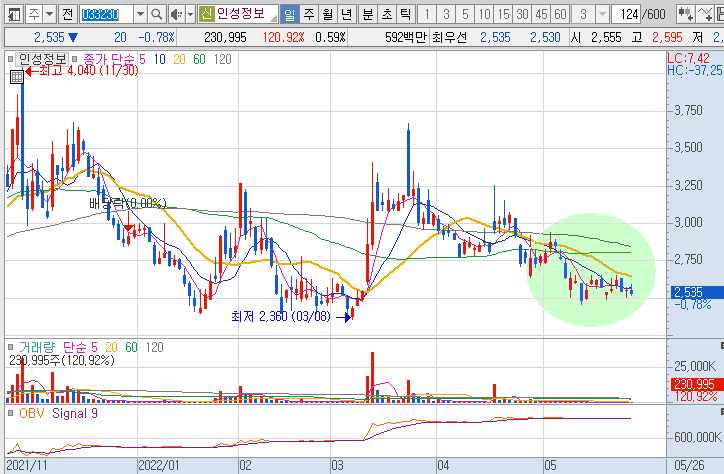The width and height of the screenshot is (724, 474).
Task: Select the 10 interval button
Action: (x=484, y=14)
